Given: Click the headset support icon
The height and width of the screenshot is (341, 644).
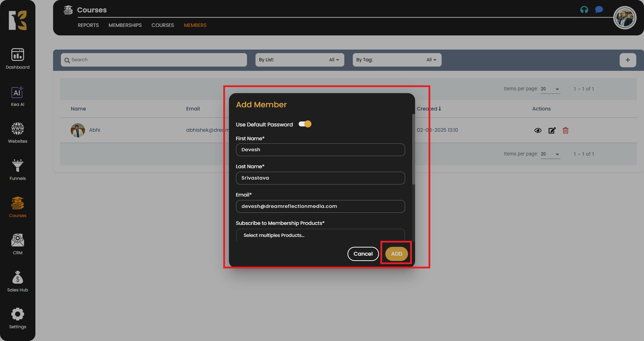Looking at the screenshot, I should [584, 10].
